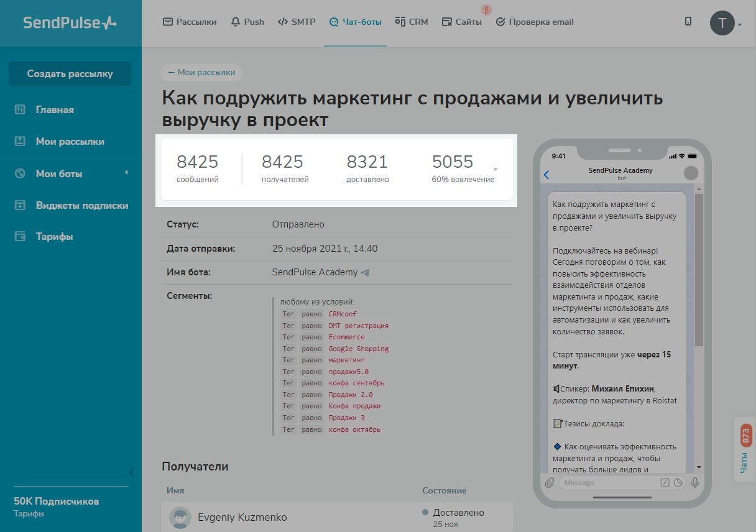Click the clock icon in message field
This screenshot has height=532, width=756.
tap(678, 482)
